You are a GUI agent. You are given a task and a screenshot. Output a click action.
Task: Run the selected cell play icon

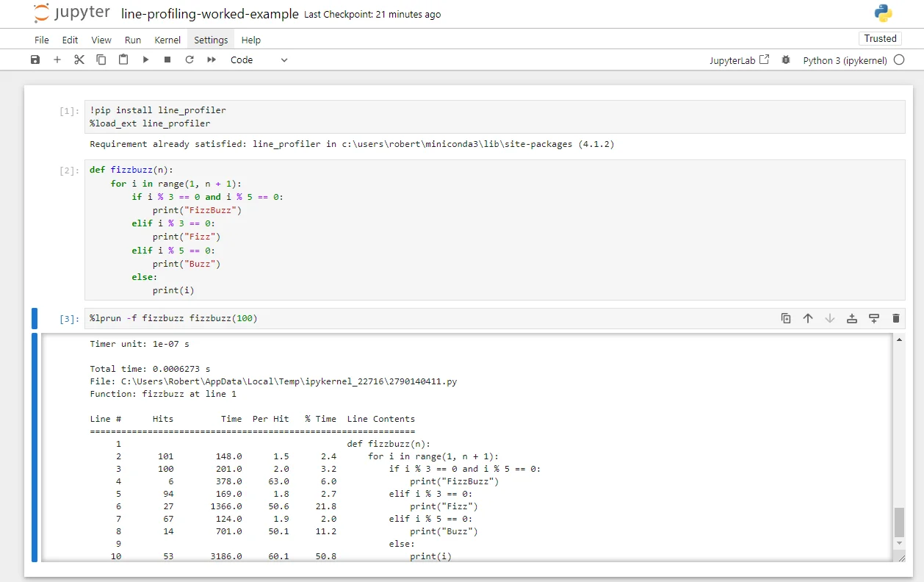(145, 60)
